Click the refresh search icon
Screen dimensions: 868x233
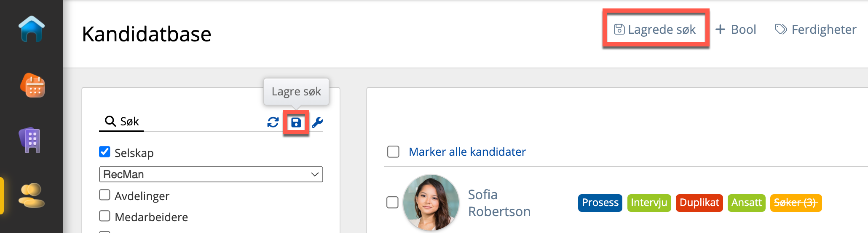[273, 122]
